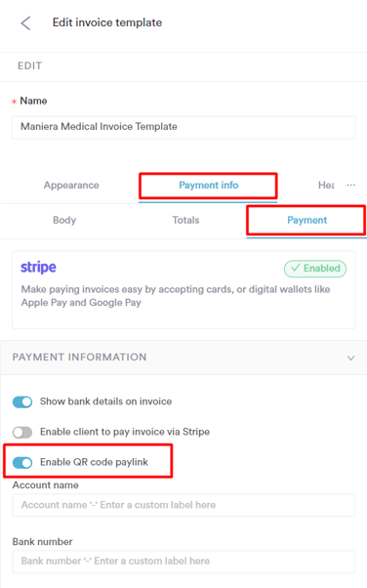Viewport: 367px width, 588px height.
Task: Open the three-dots tab overflow menu
Action: tap(350, 185)
